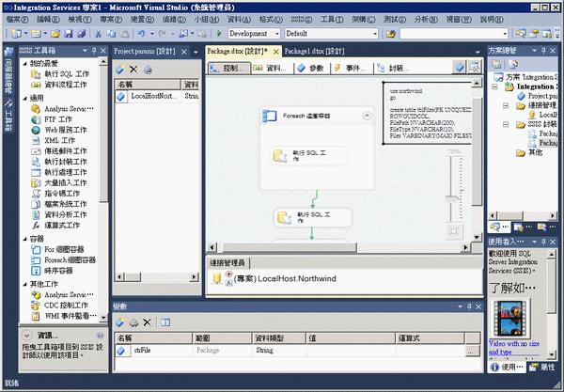Click the designer horizontal scrollbar
The height and width of the screenshot is (392, 564).
coord(289,247)
